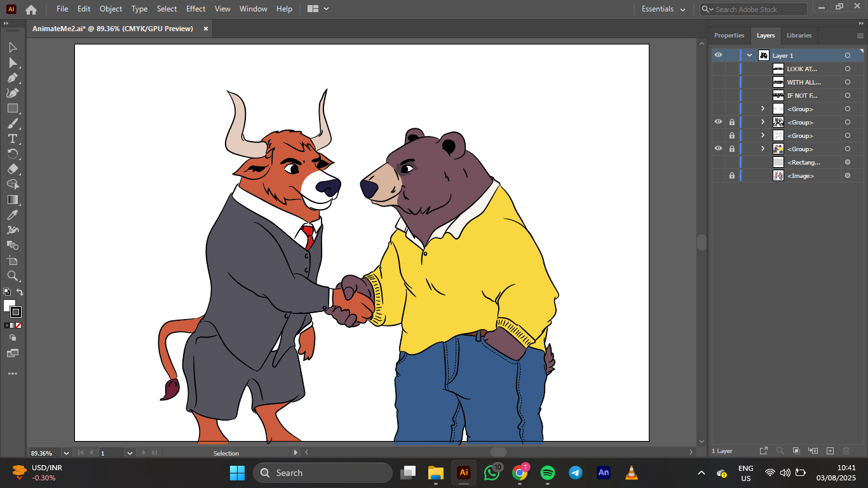Select the Type tool
Image resolution: width=868 pixels, height=488 pixels.
coord(13,139)
